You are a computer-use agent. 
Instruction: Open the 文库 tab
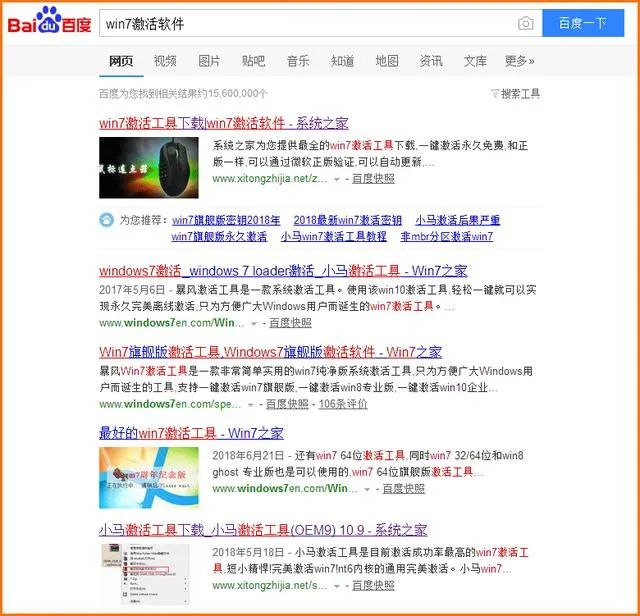click(x=475, y=61)
